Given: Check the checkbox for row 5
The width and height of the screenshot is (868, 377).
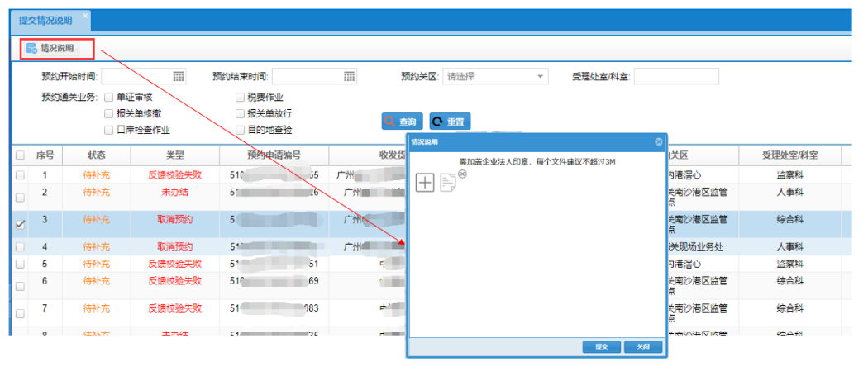Looking at the screenshot, I should tap(20, 264).
